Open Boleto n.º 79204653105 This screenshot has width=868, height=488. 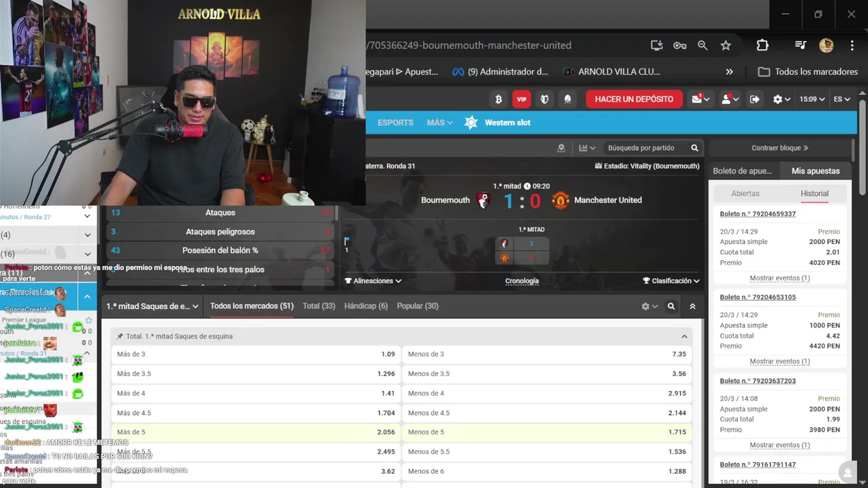tap(757, 297)
